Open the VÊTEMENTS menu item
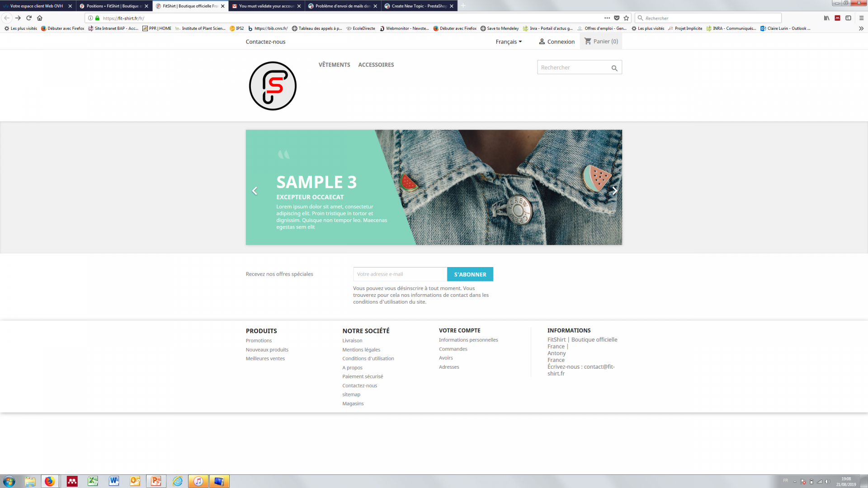 [x=334, y=65]
